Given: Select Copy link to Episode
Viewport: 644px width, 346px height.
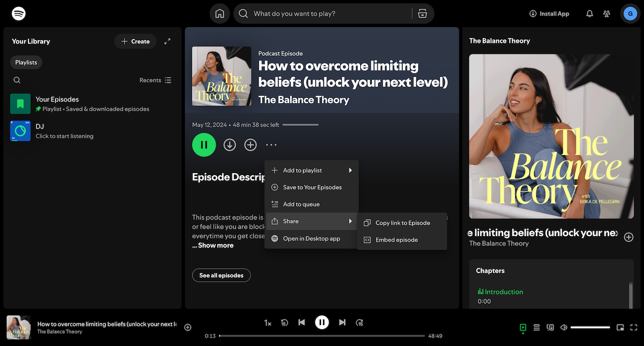Looking at the screenshot, I should [402, 223].
